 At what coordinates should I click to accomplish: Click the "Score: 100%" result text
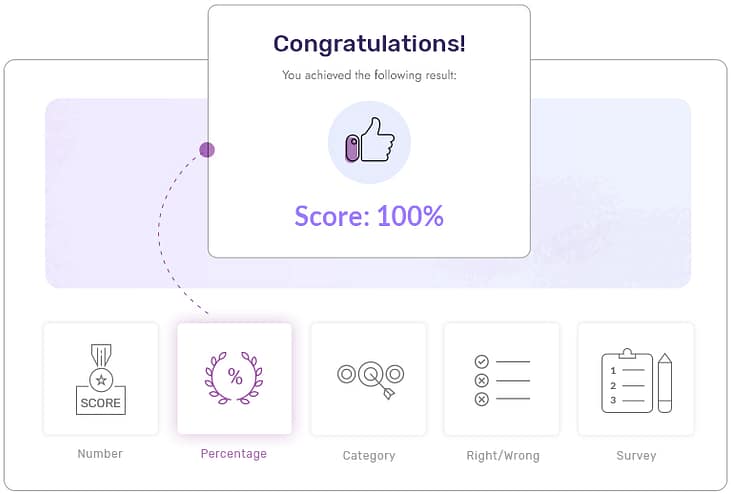[369, 216]
